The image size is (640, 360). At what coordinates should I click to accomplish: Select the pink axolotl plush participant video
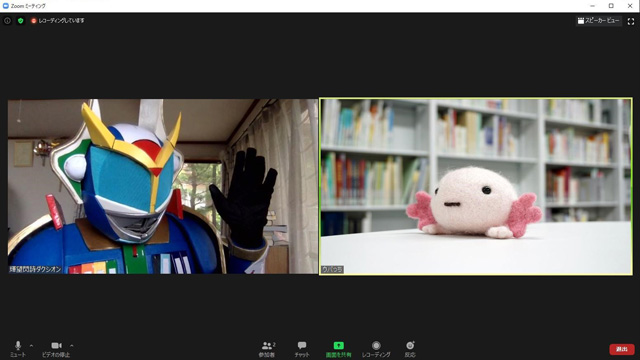click(x=476, y=186)
